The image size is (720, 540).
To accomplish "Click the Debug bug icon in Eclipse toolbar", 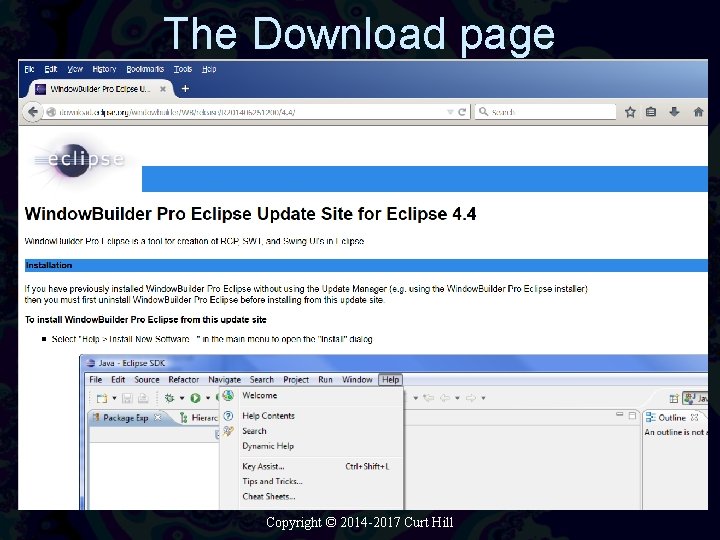I will (x=169, y=398).
